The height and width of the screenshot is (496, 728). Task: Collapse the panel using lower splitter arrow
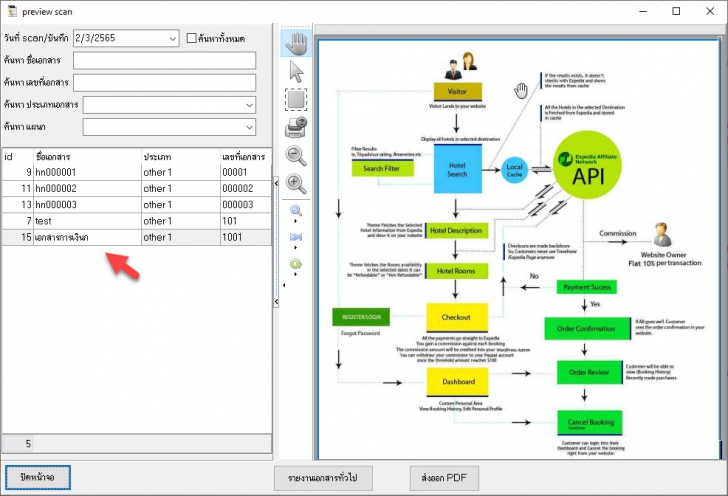coord(276,302)
